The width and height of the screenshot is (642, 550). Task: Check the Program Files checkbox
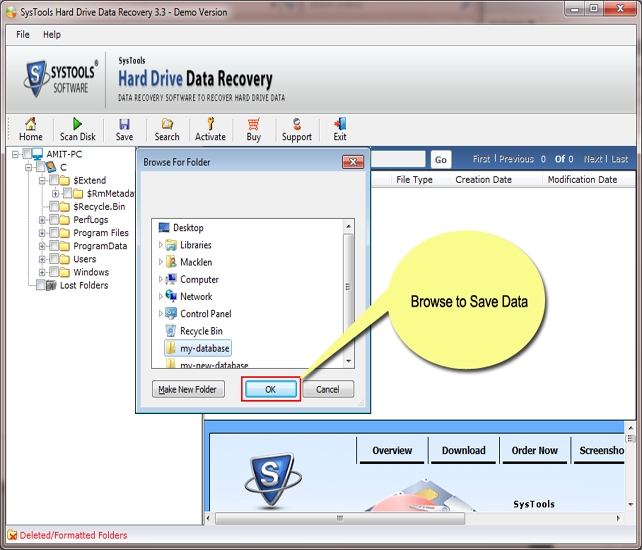54,233
